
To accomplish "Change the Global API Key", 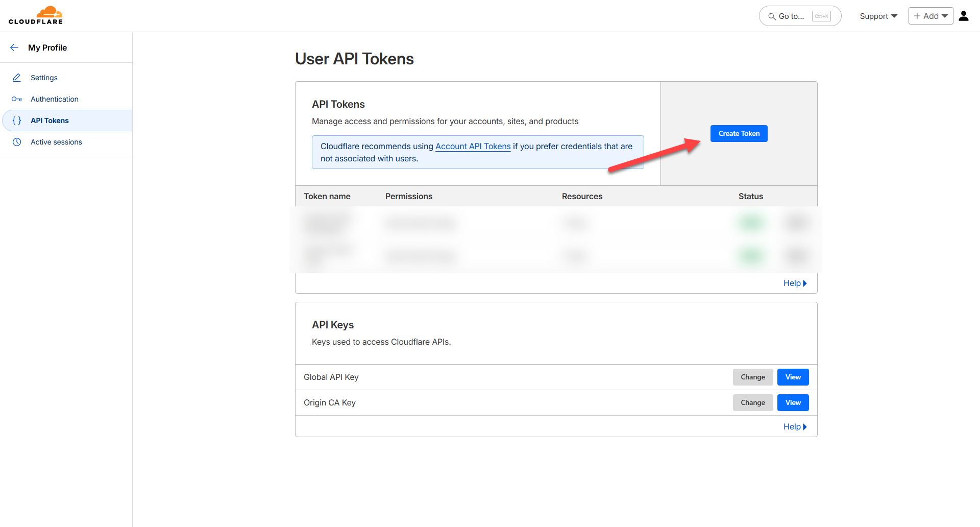I will [x=753, y=377].
